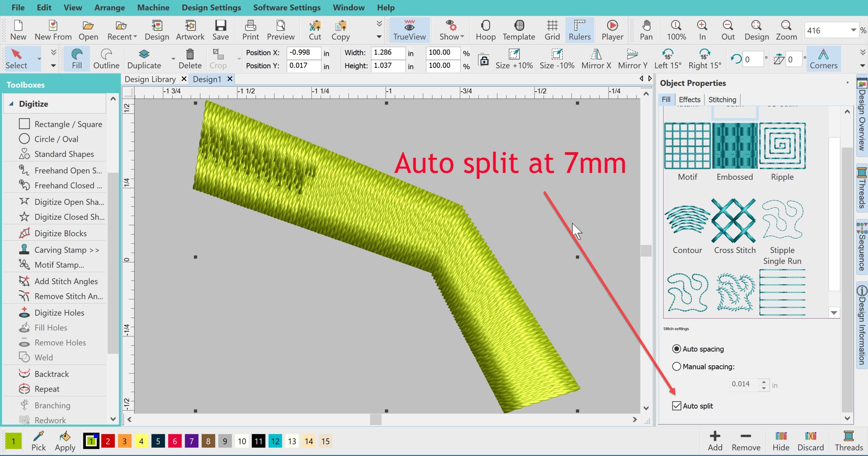Increase object size with Size +10%
Viewport: 868px width, 456px height.
(x=514, y=59)
